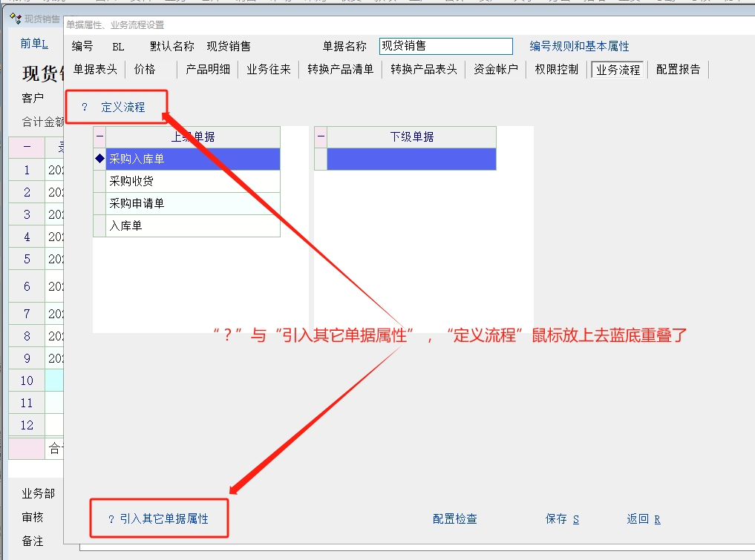
Task: Select the 采购收货 row in 上级单据
Action: click(193, 182)
